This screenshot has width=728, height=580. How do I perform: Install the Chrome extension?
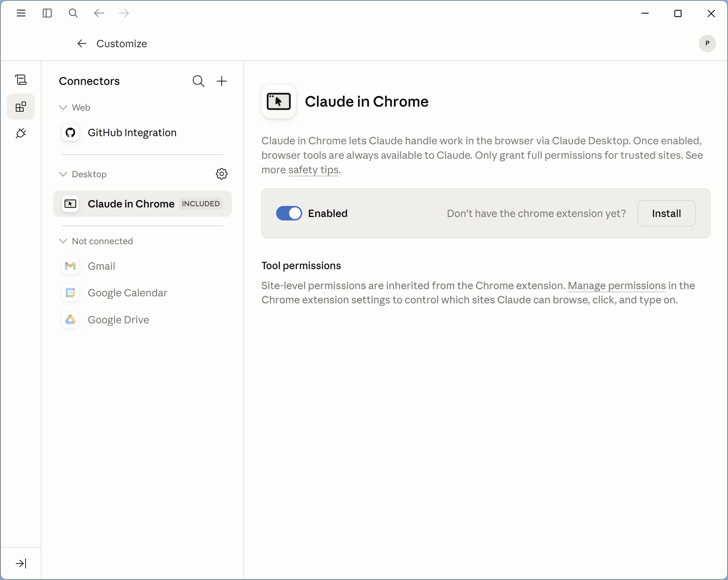pos(666,213)
